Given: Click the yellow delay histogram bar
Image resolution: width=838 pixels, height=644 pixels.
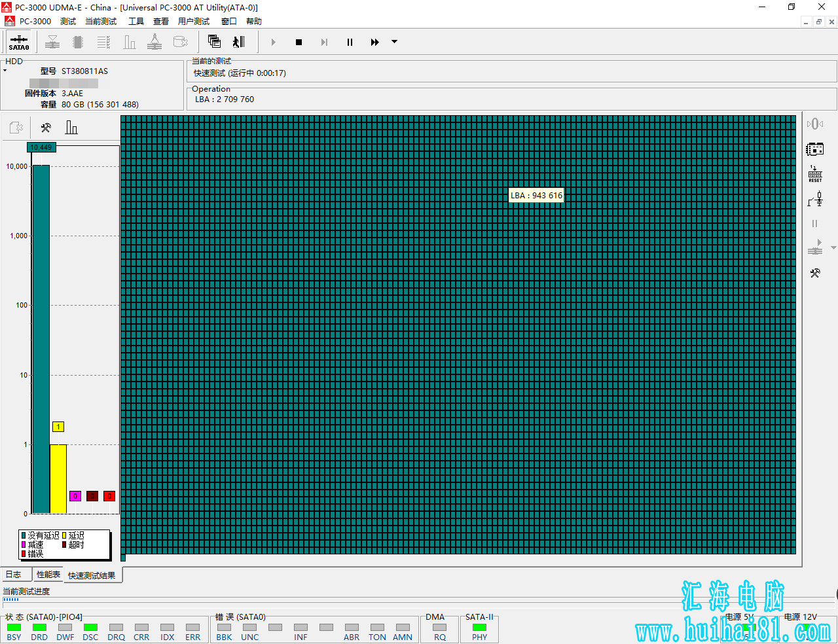Looking at the screenshot, I should pos(58,479).
